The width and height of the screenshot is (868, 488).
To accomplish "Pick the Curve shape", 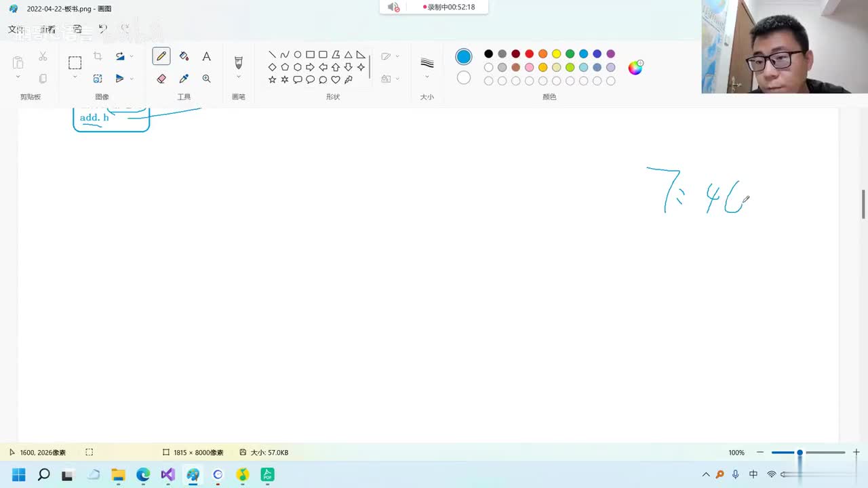I will (x=285, y=55).
